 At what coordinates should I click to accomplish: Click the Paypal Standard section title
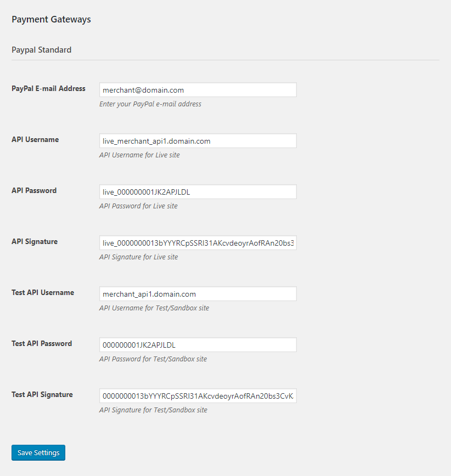tap(42, 50)
